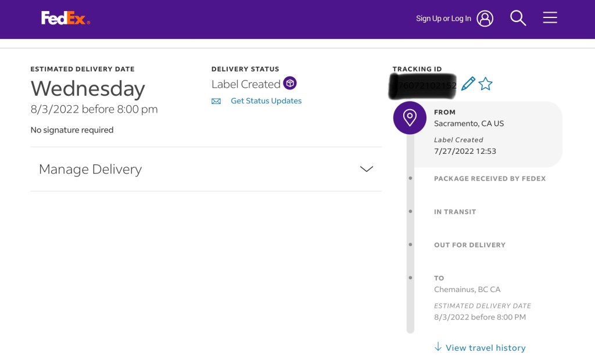Select the In Transit timeline step
The width and height of the screenshot is (595, 364).
(454, 212)
